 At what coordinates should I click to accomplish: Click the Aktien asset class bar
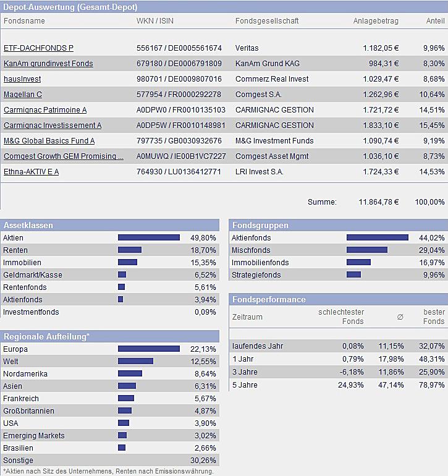[x=149, y=238]
